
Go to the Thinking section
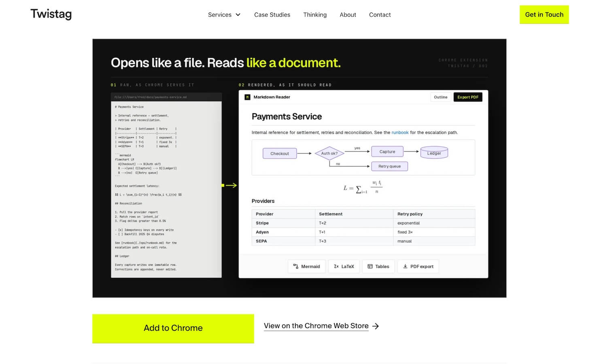(x=315, y=15)
